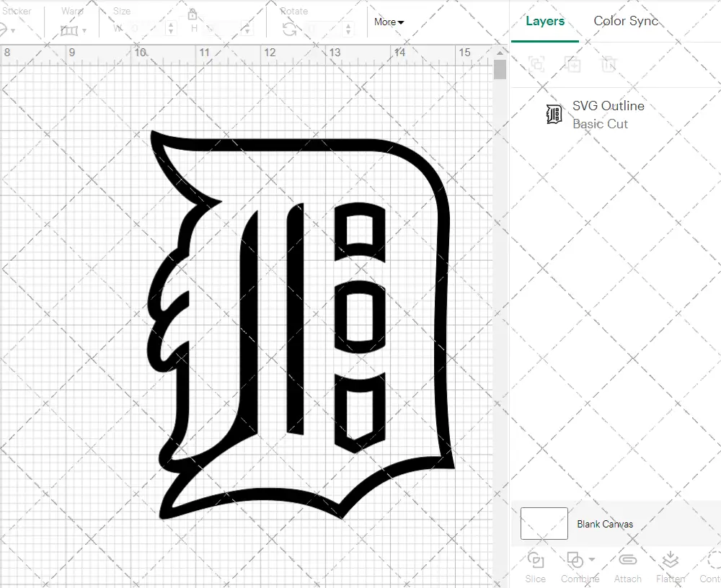Click the canvas vertical scrollbar up arrow
Image resolution: width=721 pixels, height=588 pixels.
(x=500, y=53)
